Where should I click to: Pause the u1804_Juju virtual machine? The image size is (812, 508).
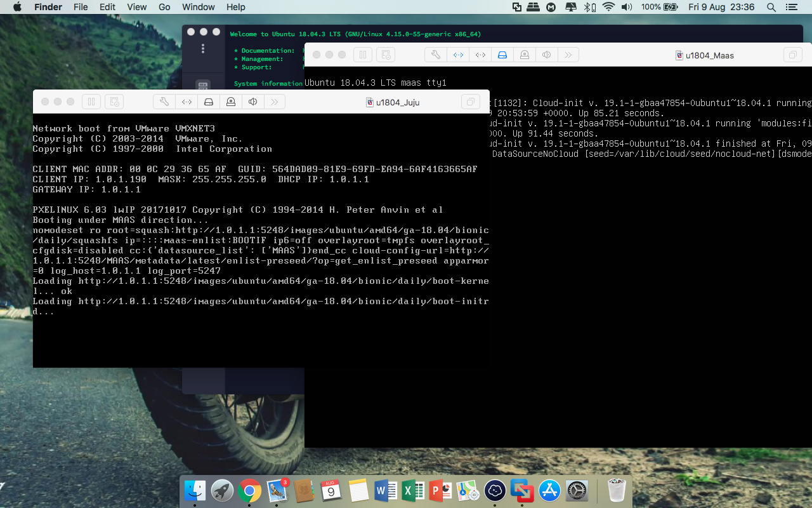click(91, 102)
